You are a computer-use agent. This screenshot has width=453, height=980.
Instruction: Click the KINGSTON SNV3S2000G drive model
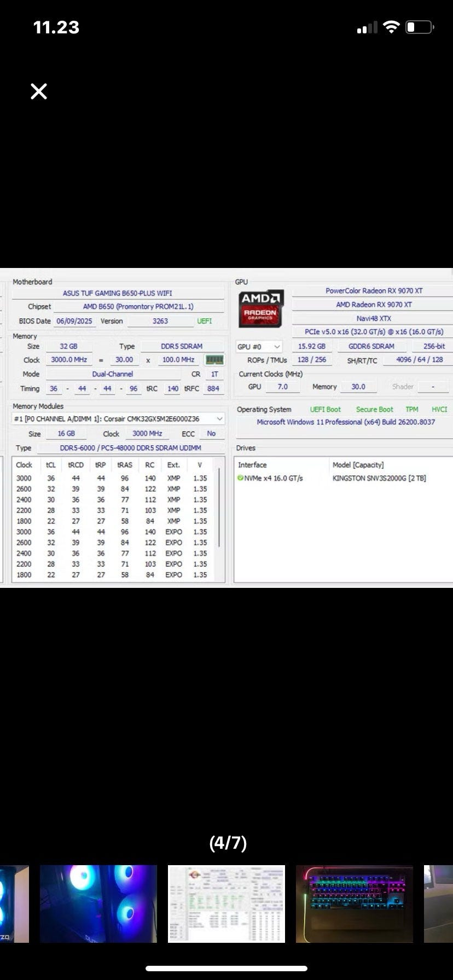click(x=379, y=478)
